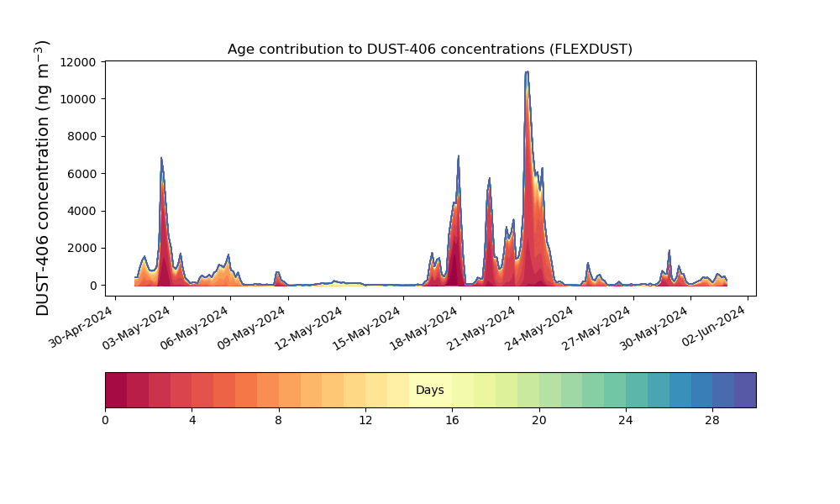Click the tallest concentration peak near 21-May
Screen dimensions: 840x504
tap(528, 72)
